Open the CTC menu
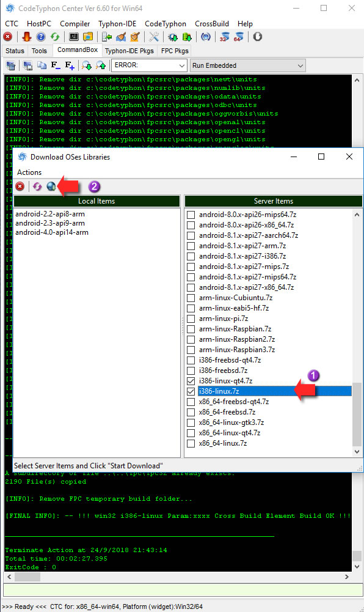Screen dimensions: 364x612 pyautogui.click(x=12, y=24)
